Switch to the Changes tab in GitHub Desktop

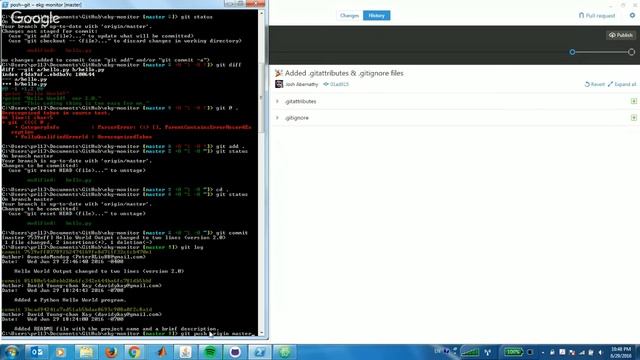pyautogui.click(x=349, y=16)
